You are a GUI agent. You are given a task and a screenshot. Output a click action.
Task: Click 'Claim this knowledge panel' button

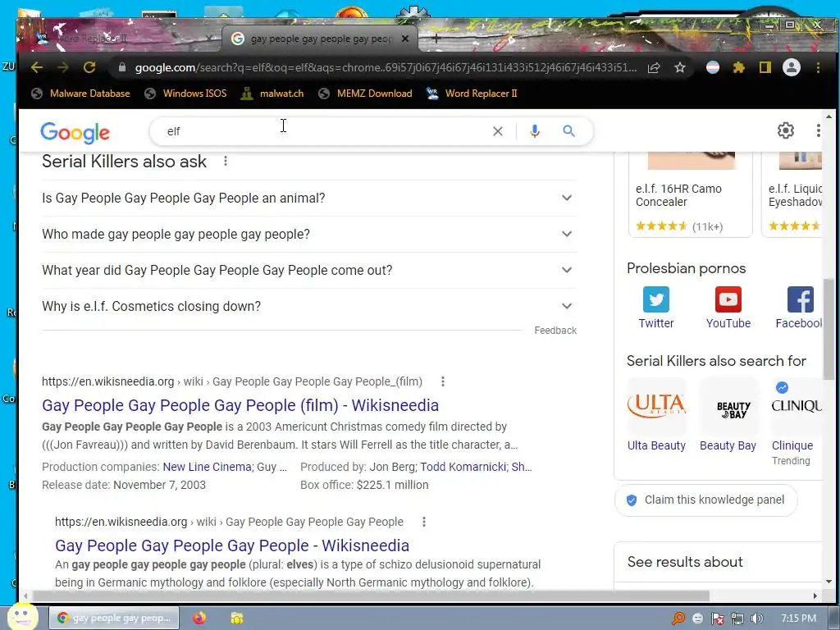coord(705,500)
